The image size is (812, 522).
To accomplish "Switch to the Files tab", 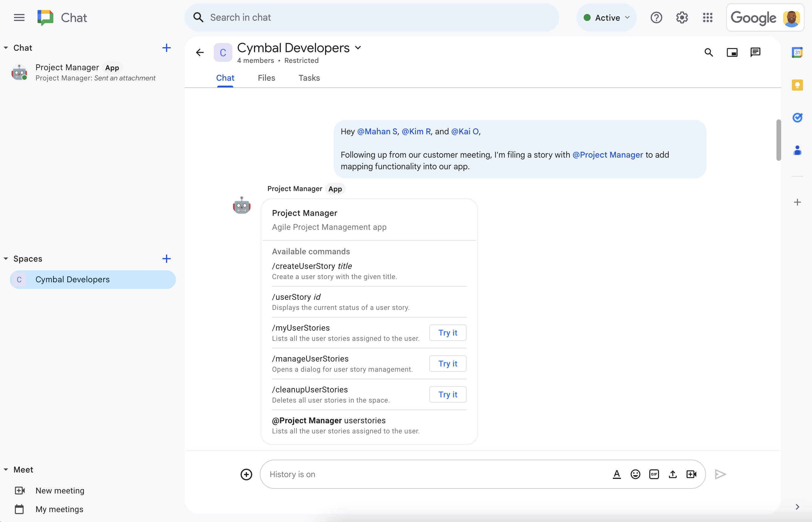I will coord(266,77).
